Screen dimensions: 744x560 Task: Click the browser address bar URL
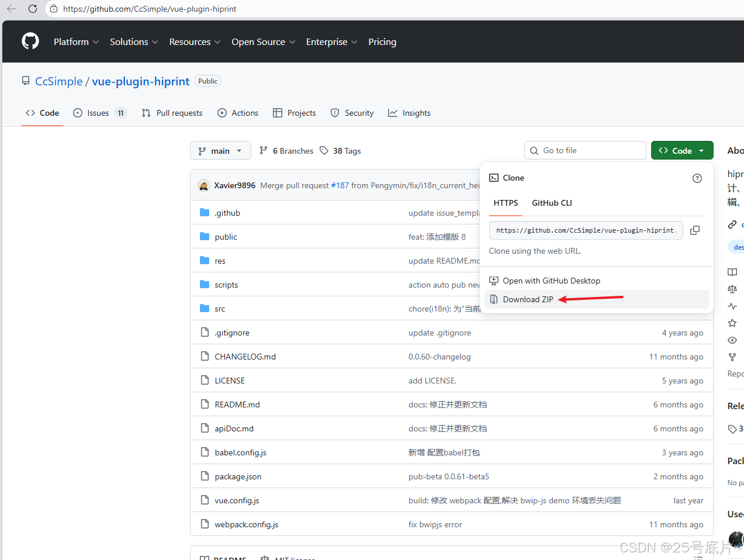[x=150, y=9]
